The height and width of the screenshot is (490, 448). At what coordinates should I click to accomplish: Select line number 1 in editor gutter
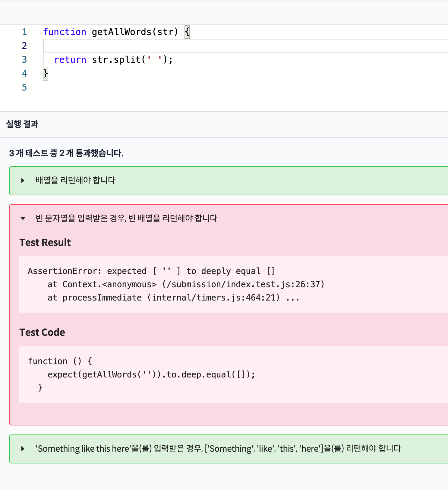[24, 32]
